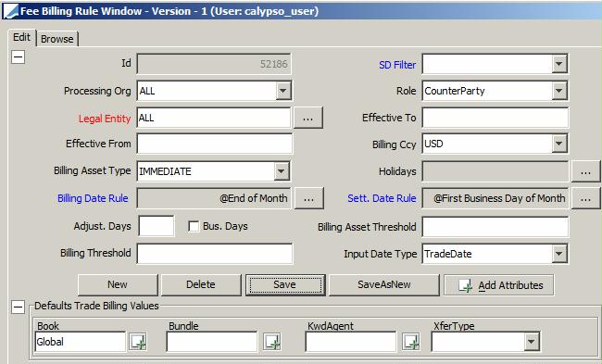Open the Input Date Type dropdown

click(559, 254)
